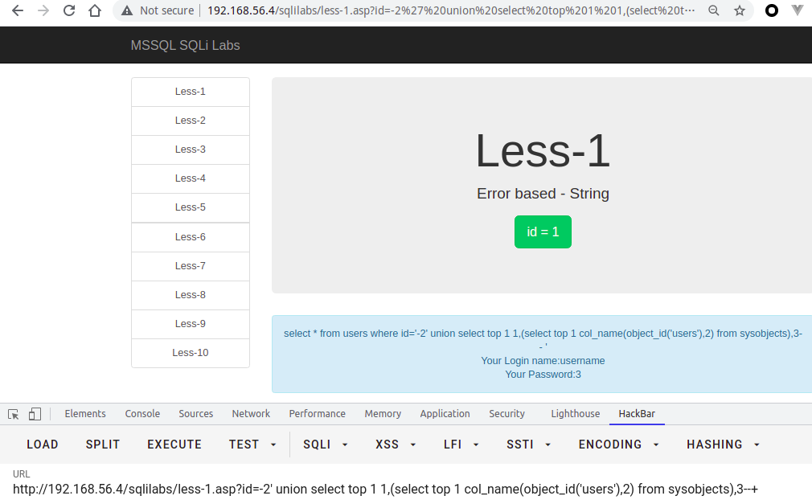Click the address bar URL
The width and height of the screenshot is (812, 504).
pyautogui.click(x=451, y=10)
